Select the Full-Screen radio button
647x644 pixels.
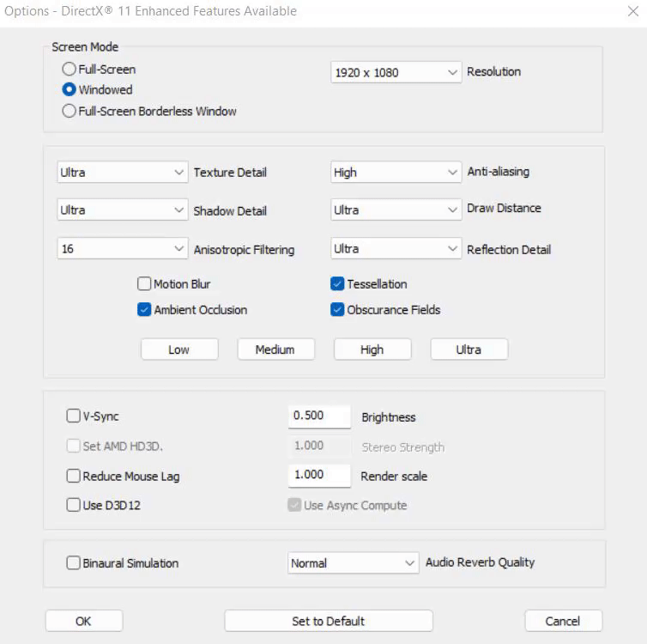(70, 70)
